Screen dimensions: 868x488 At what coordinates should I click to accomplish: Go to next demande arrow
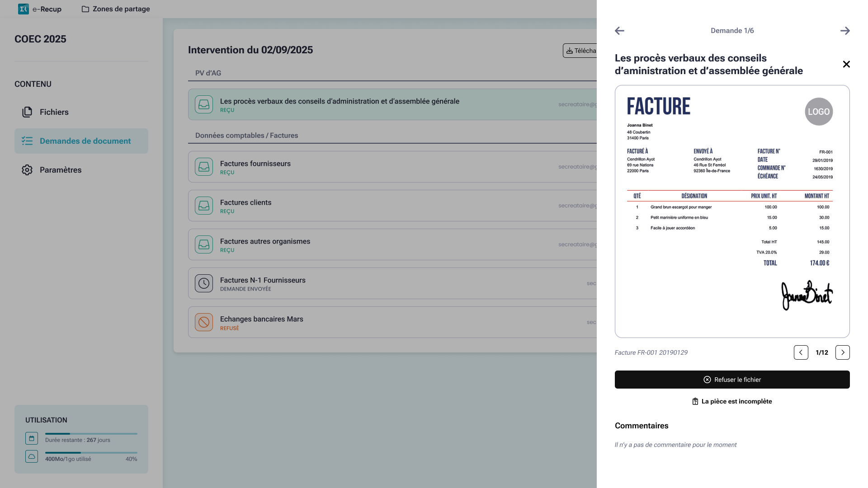[x=845, y=31]
